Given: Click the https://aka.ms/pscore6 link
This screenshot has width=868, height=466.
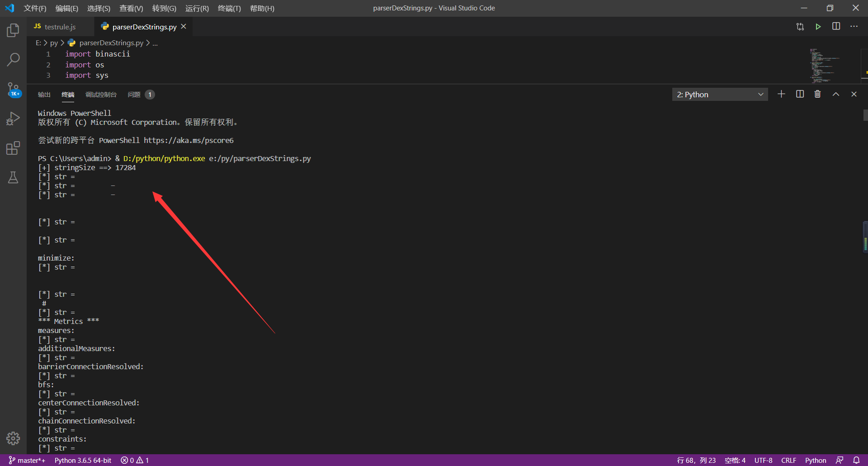Looking at the screenshot, I should tap(189, 140).
